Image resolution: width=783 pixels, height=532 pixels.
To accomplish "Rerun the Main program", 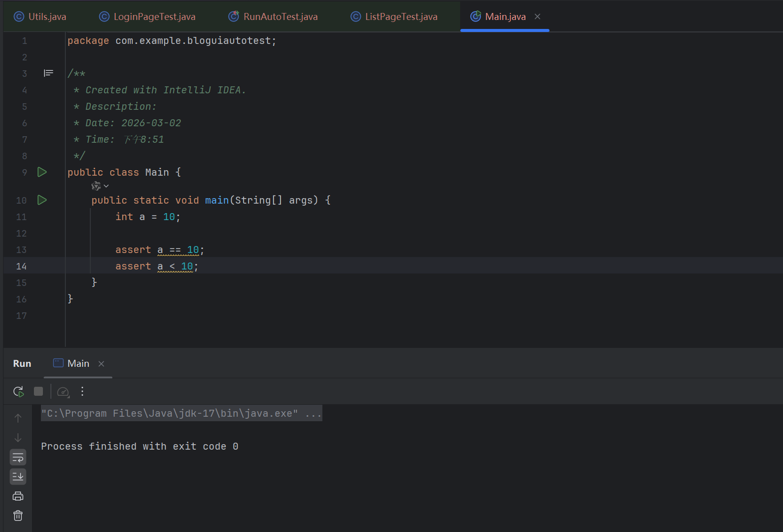I will 18,391.
